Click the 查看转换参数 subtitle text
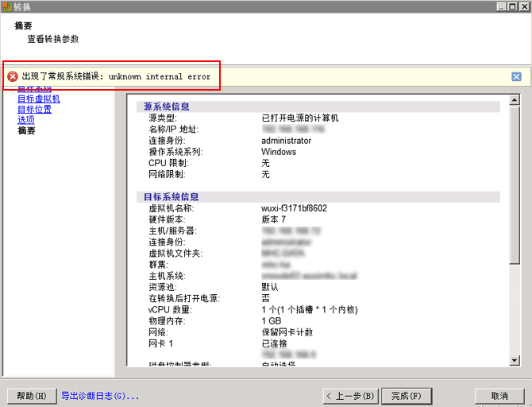Screen dimensions: 532x407 (53, 39)
